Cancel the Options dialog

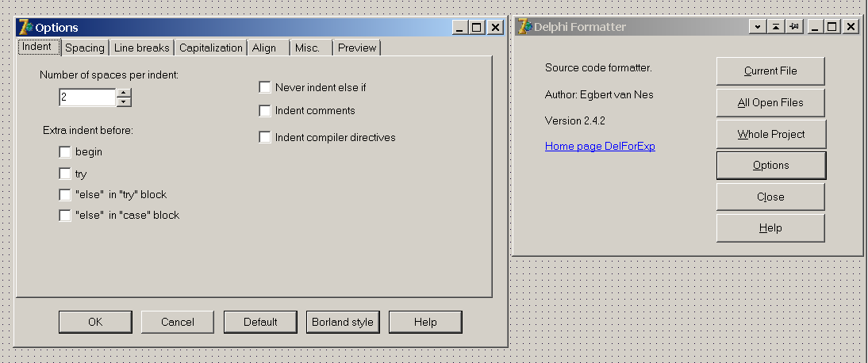(x=177, y=322)
